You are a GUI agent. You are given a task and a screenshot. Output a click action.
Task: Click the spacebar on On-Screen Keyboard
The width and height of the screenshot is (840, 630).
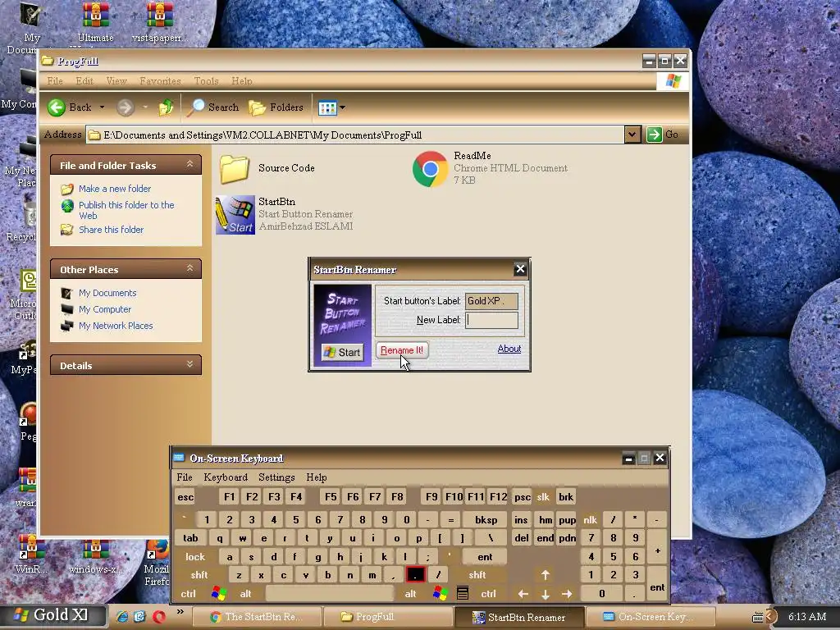[330, 594]
